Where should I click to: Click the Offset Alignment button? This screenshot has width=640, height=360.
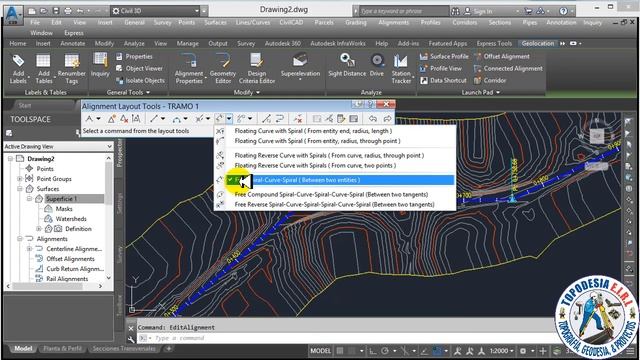click(502, 56)
